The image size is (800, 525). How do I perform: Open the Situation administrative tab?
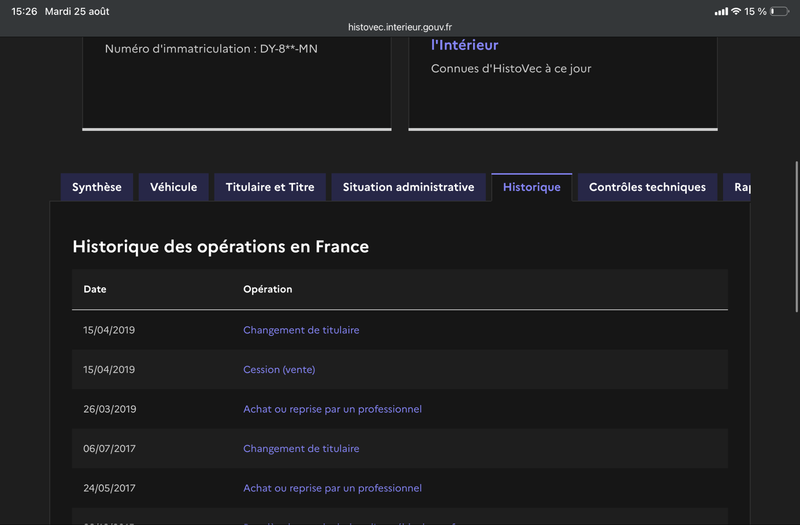coord(408,187)
